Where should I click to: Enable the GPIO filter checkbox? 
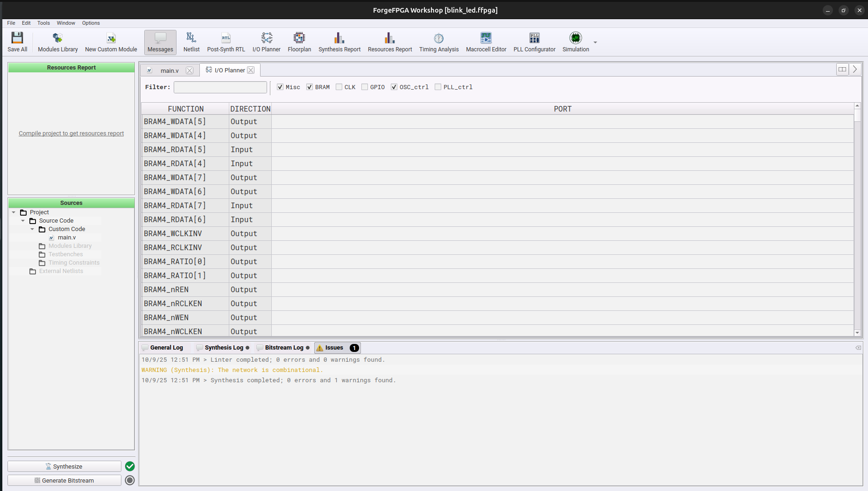pyautogui.click(x=365, y=87)
